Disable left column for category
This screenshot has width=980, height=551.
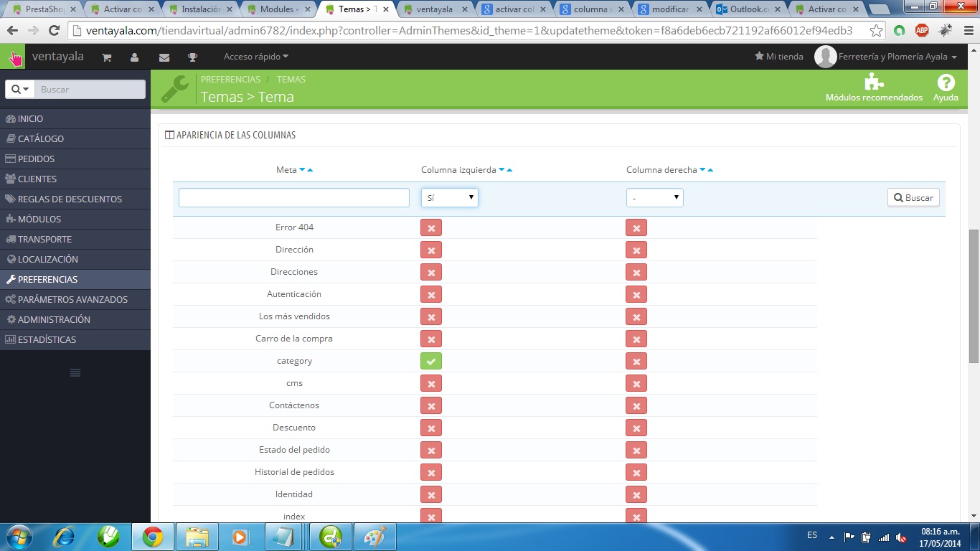click(431, 361)
